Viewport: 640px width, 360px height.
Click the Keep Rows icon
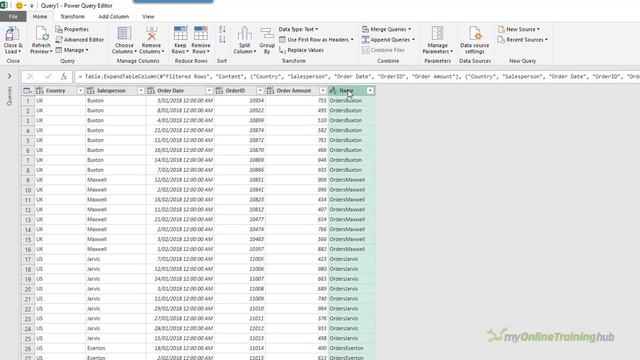(x=180, y=34)
